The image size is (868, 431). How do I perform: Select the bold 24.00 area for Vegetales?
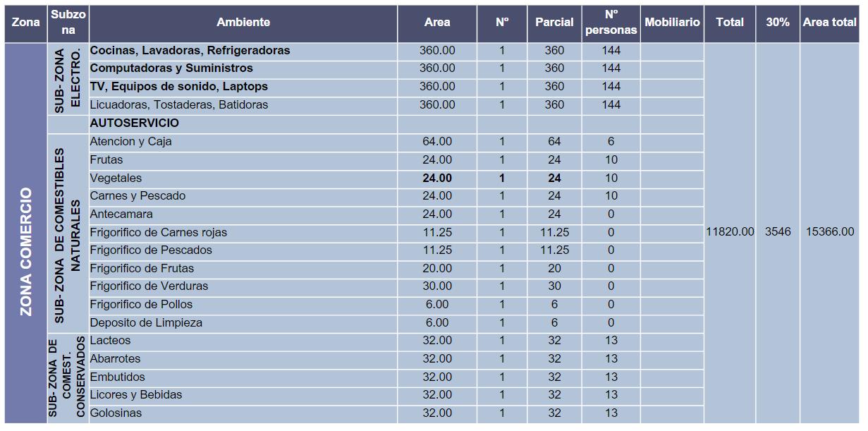click(437, 178)
